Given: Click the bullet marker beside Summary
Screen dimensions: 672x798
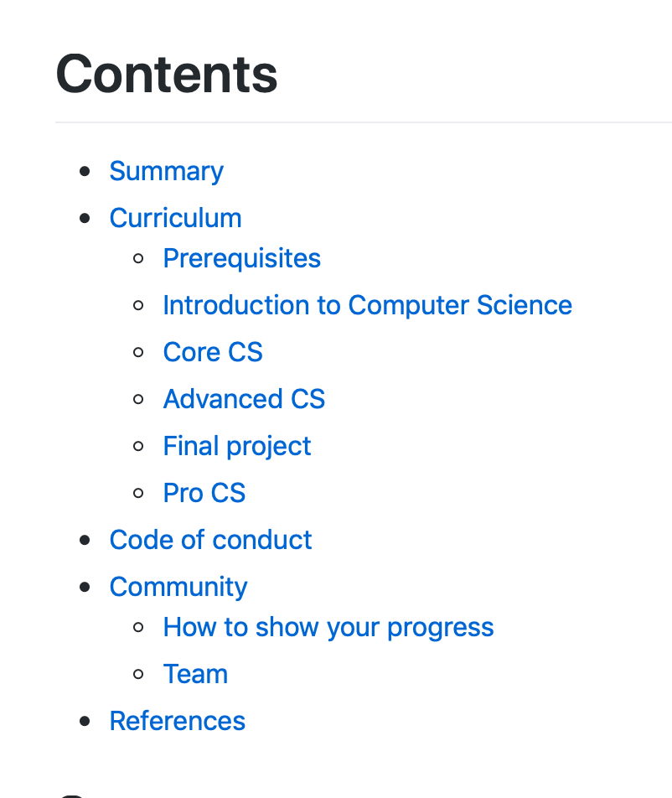Looking at the screenshot, I should 85,172.
